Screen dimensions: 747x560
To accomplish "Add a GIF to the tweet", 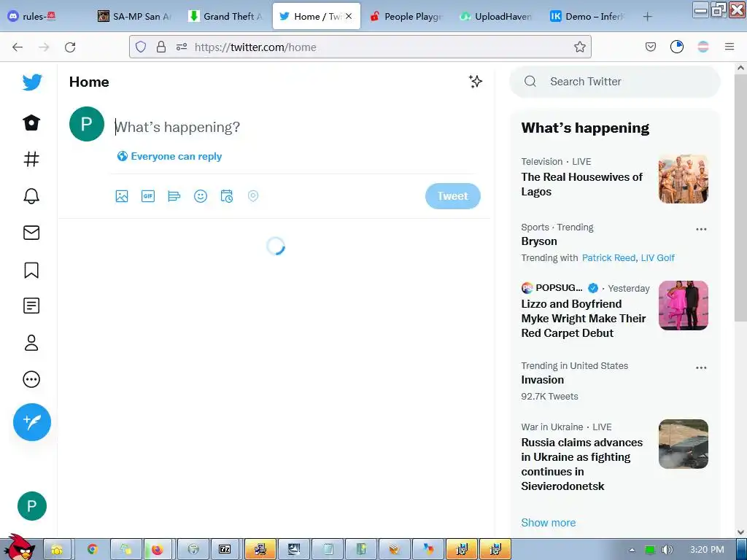I will pyautogui.click(x=147, y=195).
